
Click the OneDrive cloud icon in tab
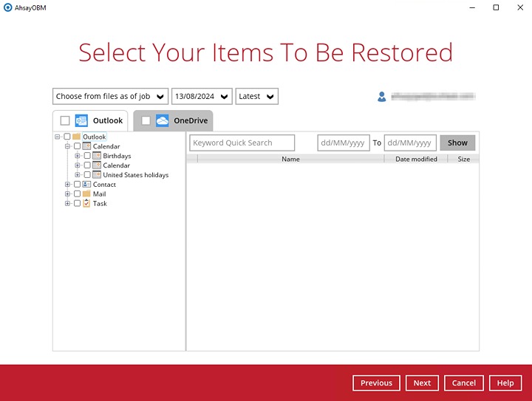coord(163,120)
